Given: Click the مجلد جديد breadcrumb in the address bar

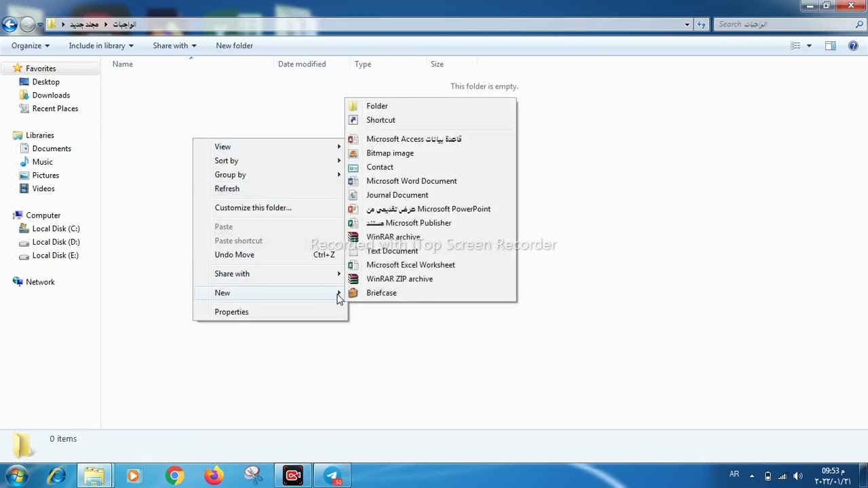Looking at the screenshot, I should (x=84, y=24).
